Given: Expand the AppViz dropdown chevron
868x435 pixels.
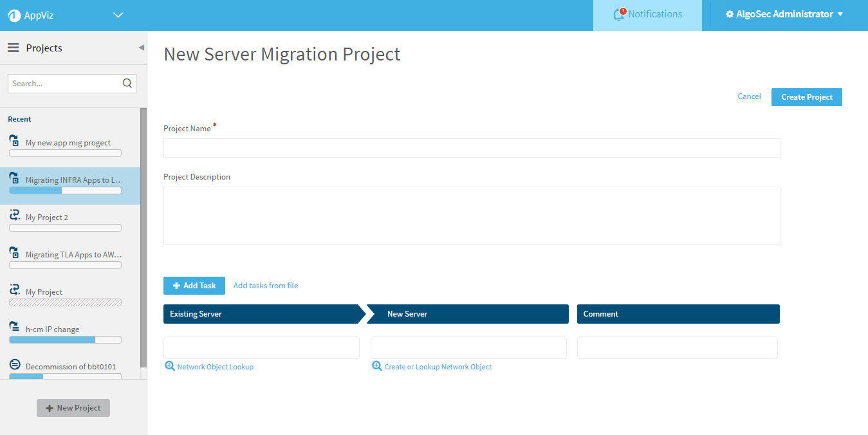Looking at the screenshot, I should 118,15.
